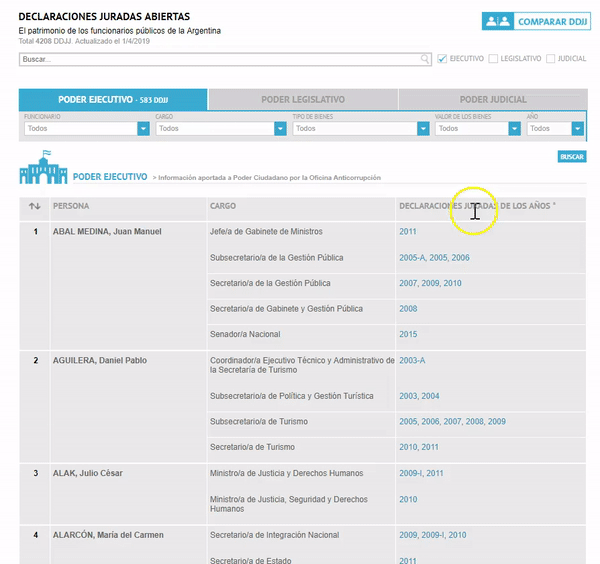Open the Año dropdown
Viewport: 600px width, 564px height.
tap(555, 129)
